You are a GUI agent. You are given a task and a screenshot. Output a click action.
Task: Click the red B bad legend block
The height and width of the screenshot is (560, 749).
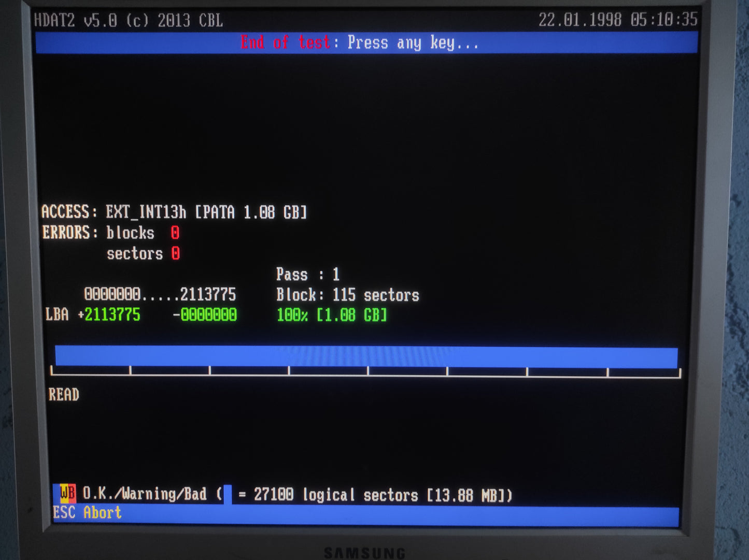[x=72, y=494]
